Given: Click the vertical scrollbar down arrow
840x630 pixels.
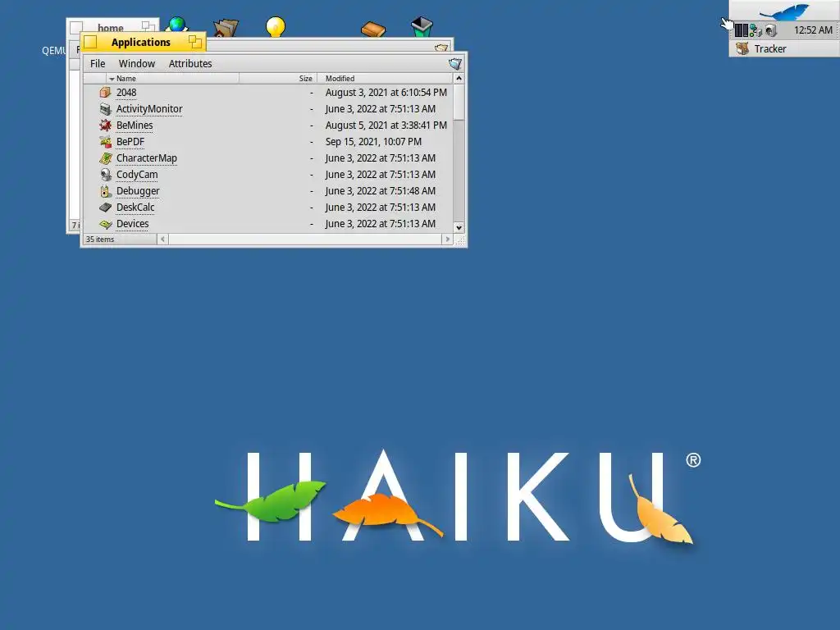Looking at the screenshot, I should (x=459, y=228).
